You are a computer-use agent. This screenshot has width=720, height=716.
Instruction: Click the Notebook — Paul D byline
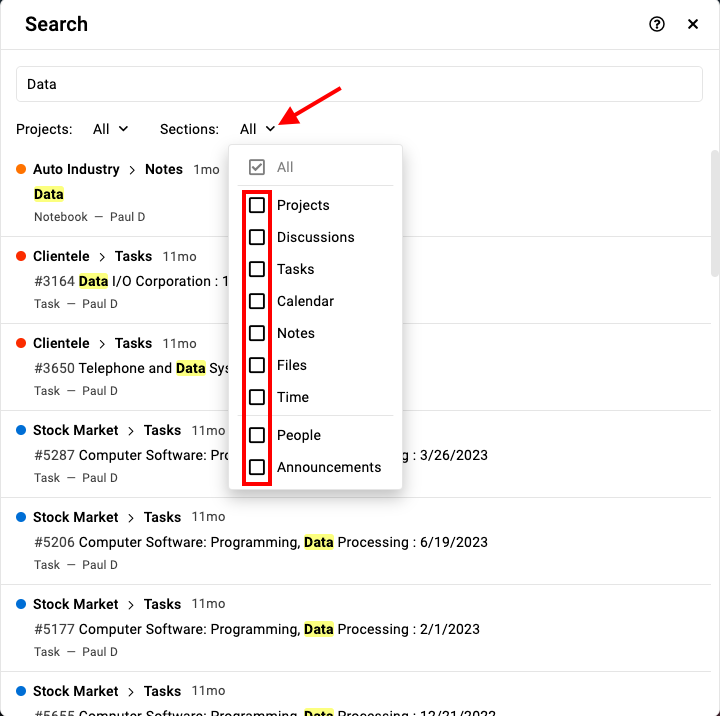(x=90, y=217)
